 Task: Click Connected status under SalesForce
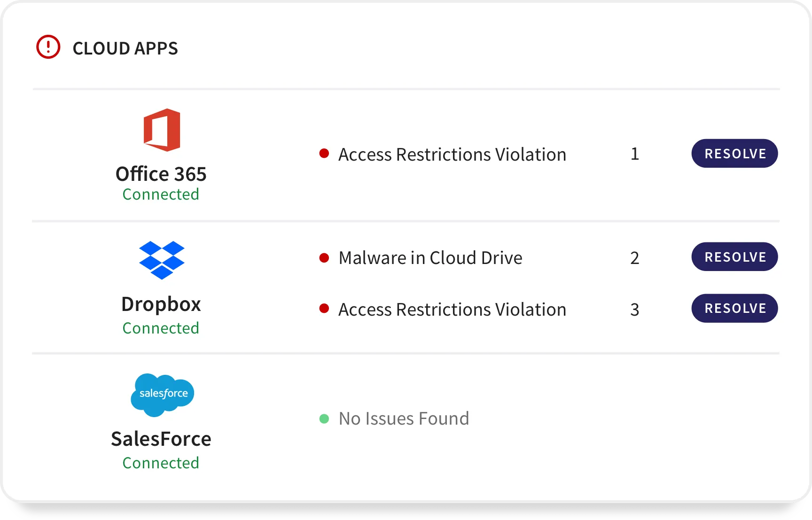(x=161, y=463)
